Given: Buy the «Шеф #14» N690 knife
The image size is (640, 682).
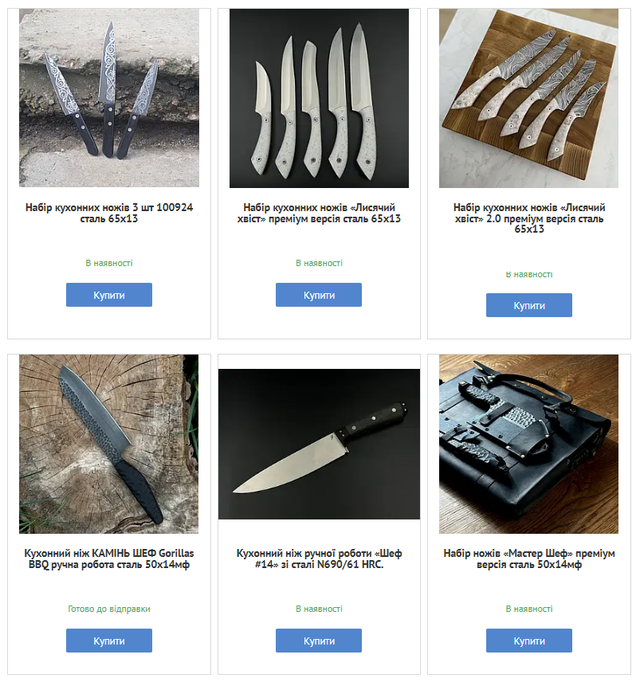Looking at the screenshot, I should point(318,640).
